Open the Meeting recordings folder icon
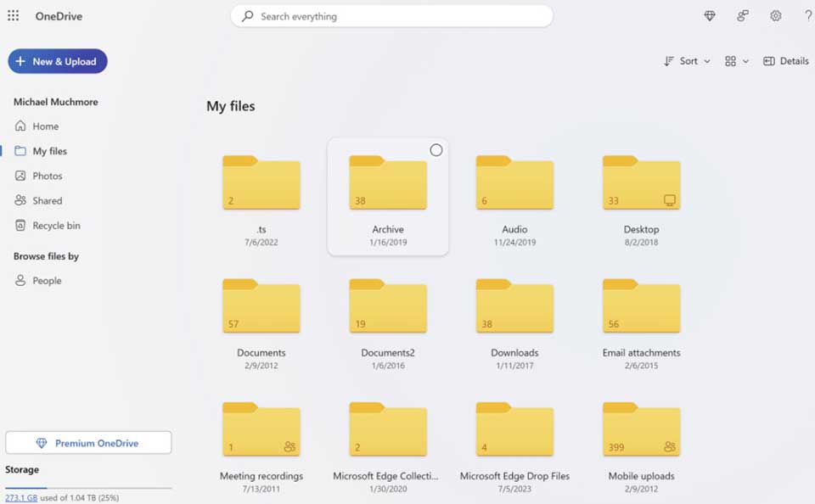815x504 pixels. (261, 429)
